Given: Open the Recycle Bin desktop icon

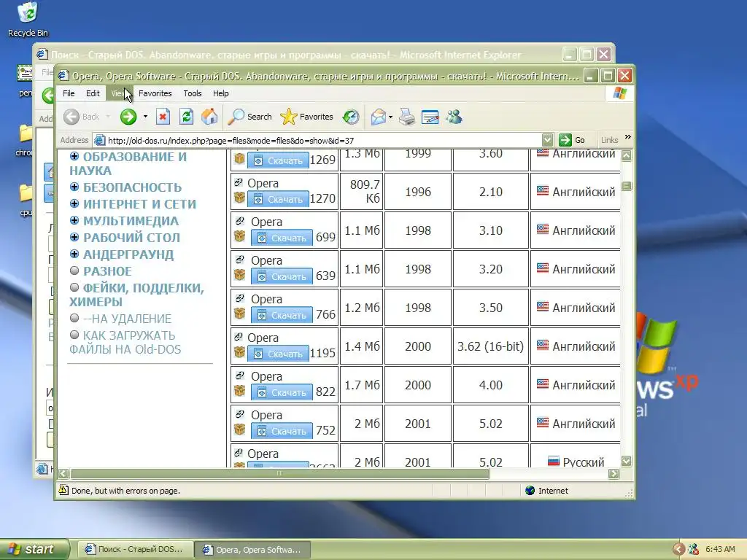Looking at the screenshot, I should [x=28, y=19].
